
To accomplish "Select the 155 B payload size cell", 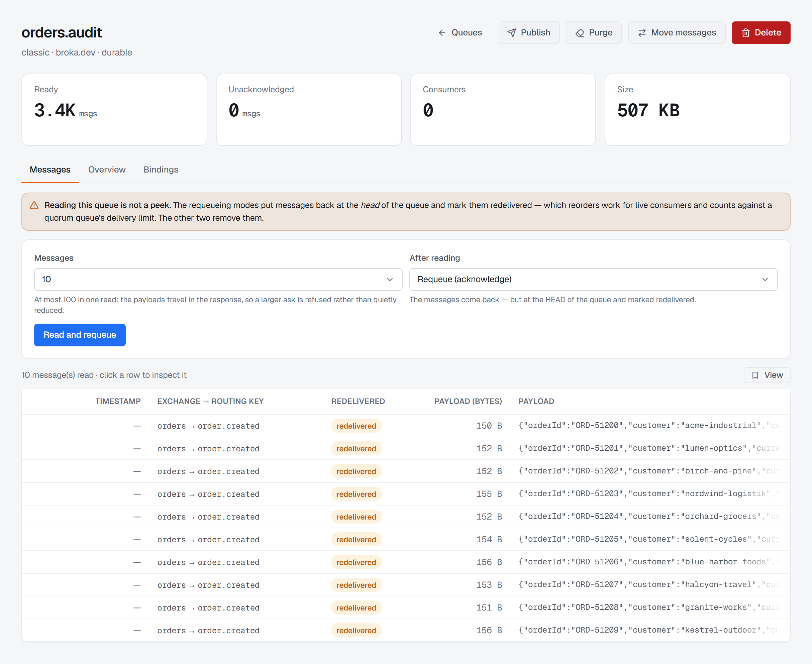I will [x=489, y=494].
